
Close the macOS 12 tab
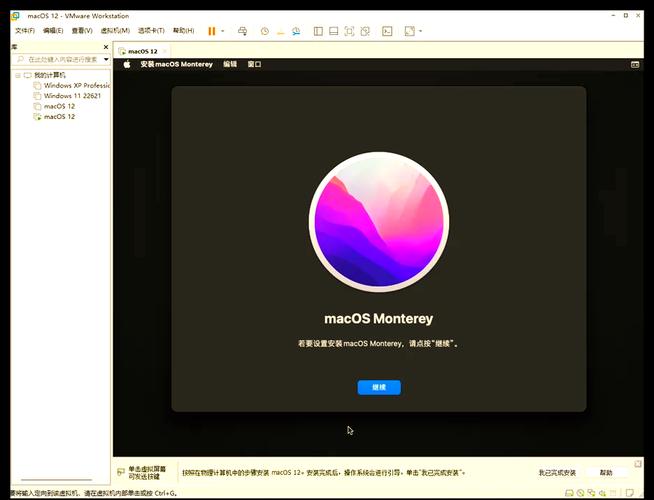point(165,51)
